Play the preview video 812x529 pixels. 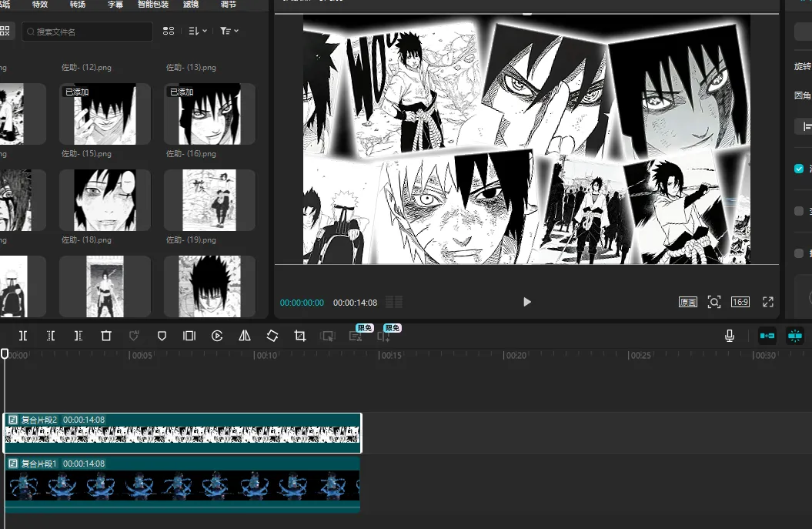coord(526,302)
